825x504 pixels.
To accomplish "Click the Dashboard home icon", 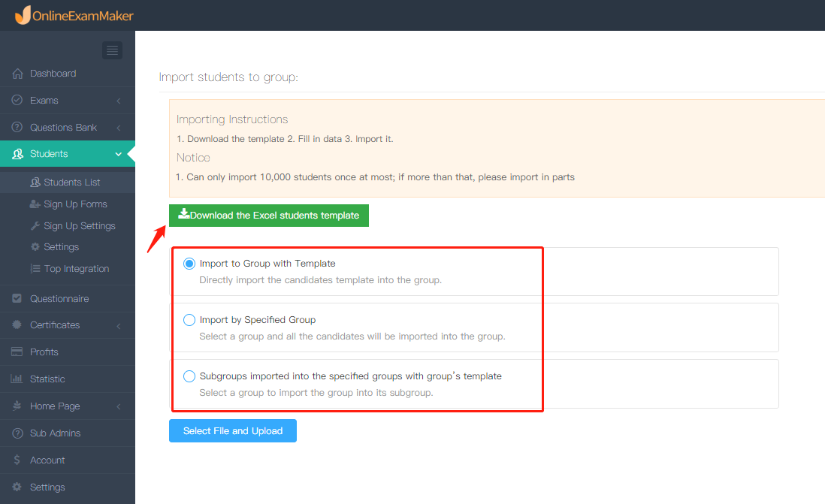I will pos(17,74).
